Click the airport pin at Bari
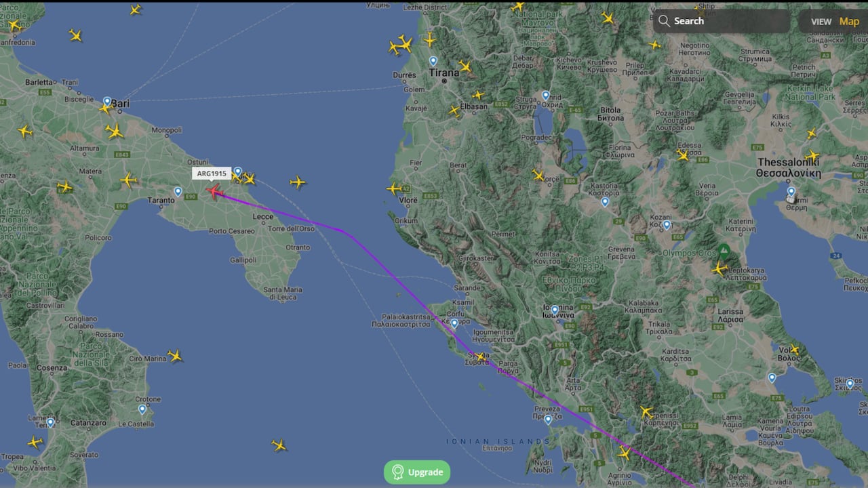 click(x=107, y=102)
